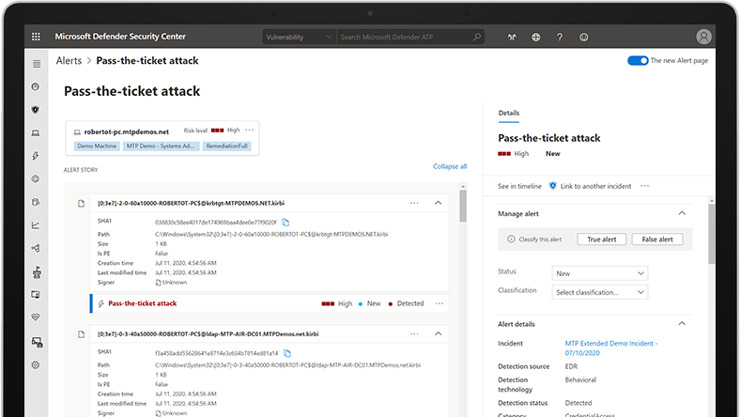Click the RemediationFull tag
740x417 pixels.
pyautogui.click(x=227, y=146)
